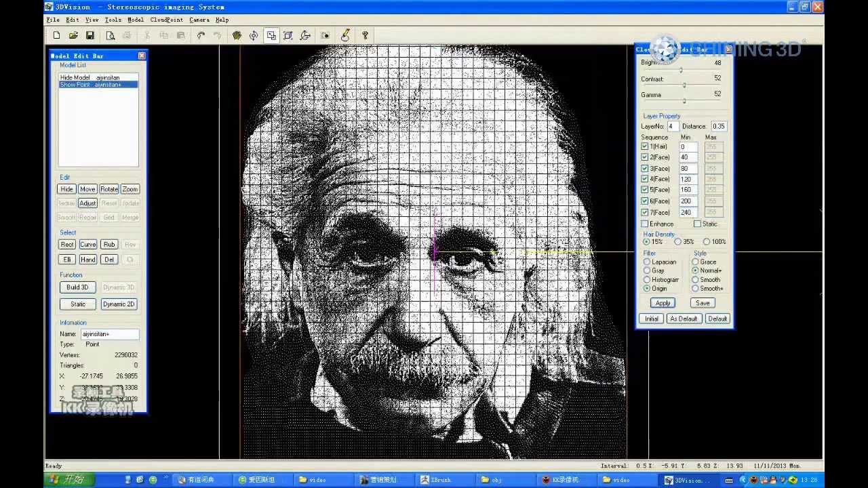The height and width of the screenshot is (488, 868).
Task: Open the Camera menu
Action: (199, 20)
